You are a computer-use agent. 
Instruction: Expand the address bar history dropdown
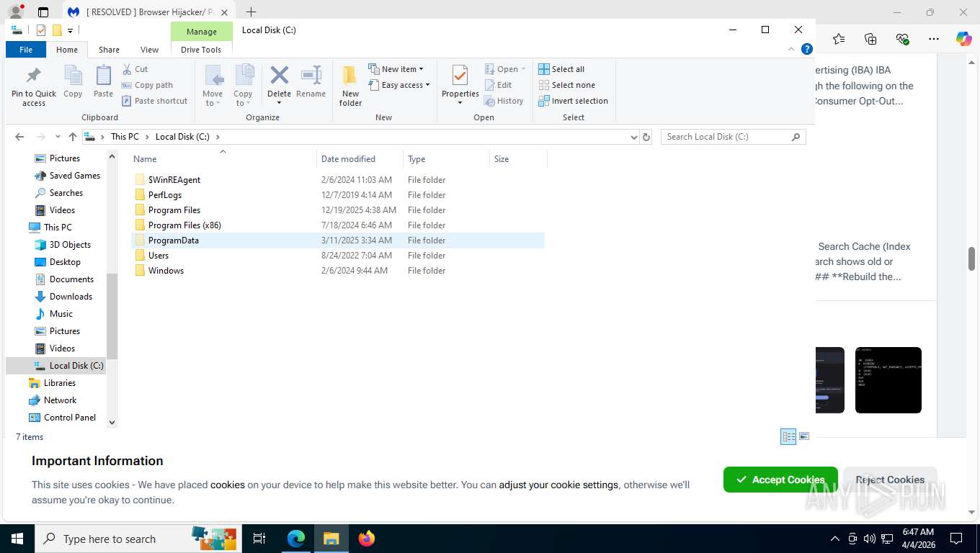click(x=633, y=137)
